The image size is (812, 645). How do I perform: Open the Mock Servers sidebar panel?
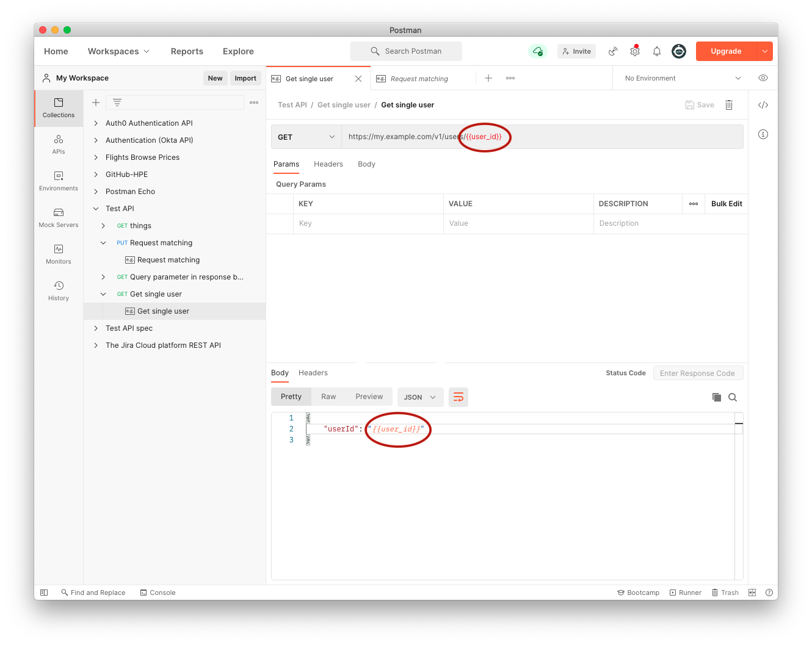pyautogui.click(x=59, y=218)
